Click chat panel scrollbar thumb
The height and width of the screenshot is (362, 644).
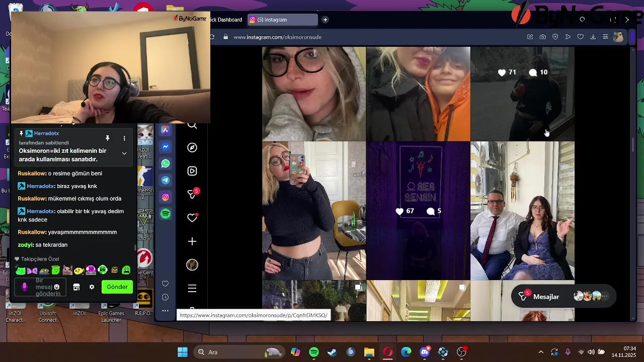pos(135,248)
